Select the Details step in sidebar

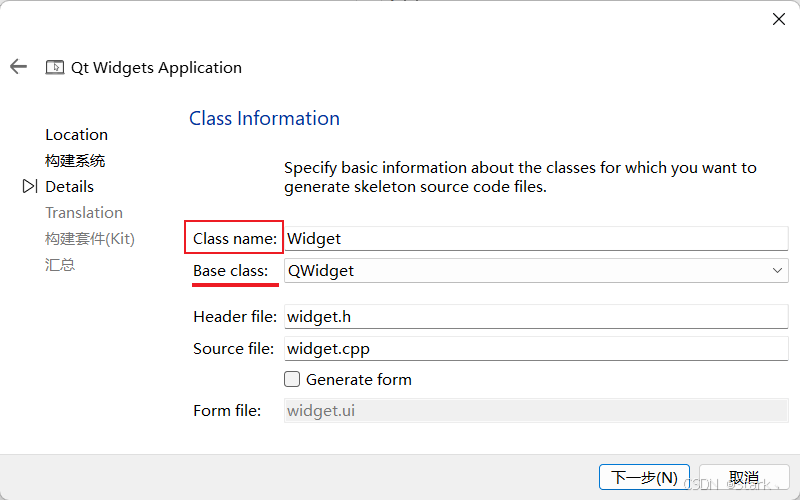[69, 187]
